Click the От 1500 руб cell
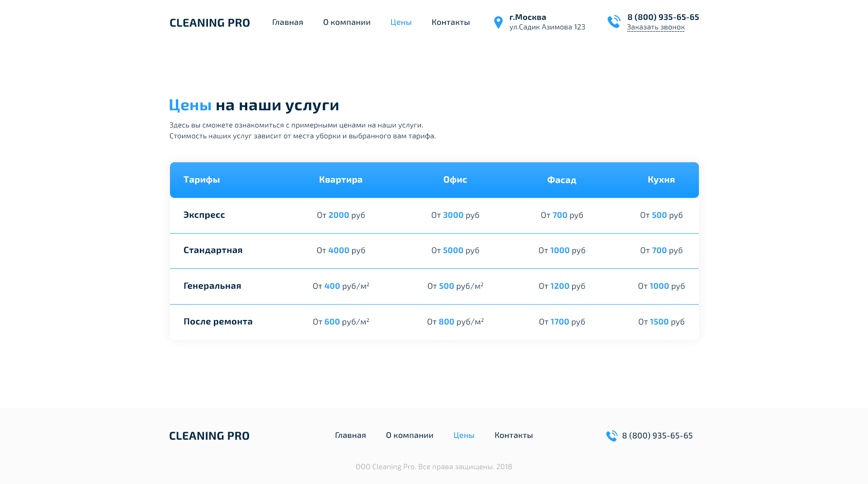Image resolution: width=868 pixels, height=484 pixels. point(661,322)
